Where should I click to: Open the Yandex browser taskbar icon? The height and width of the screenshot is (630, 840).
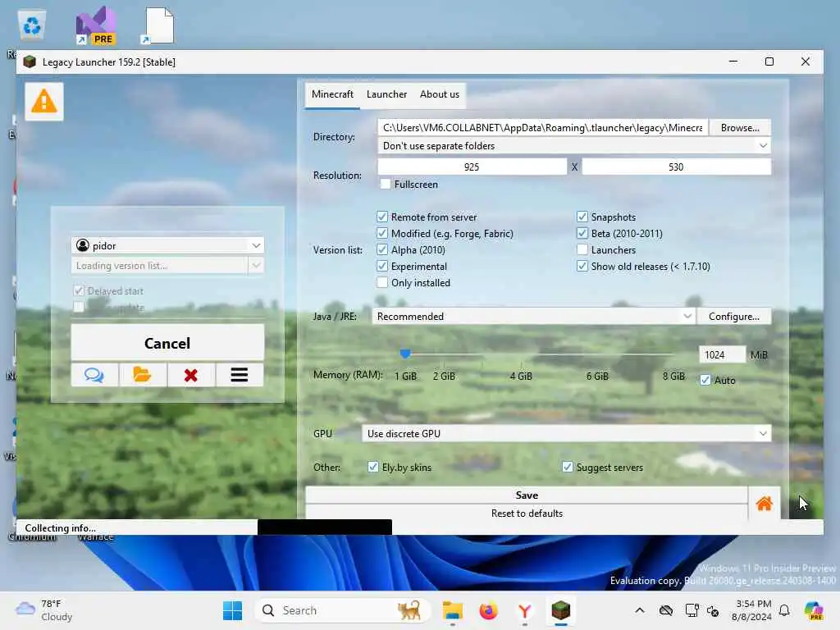pos(524,610)
